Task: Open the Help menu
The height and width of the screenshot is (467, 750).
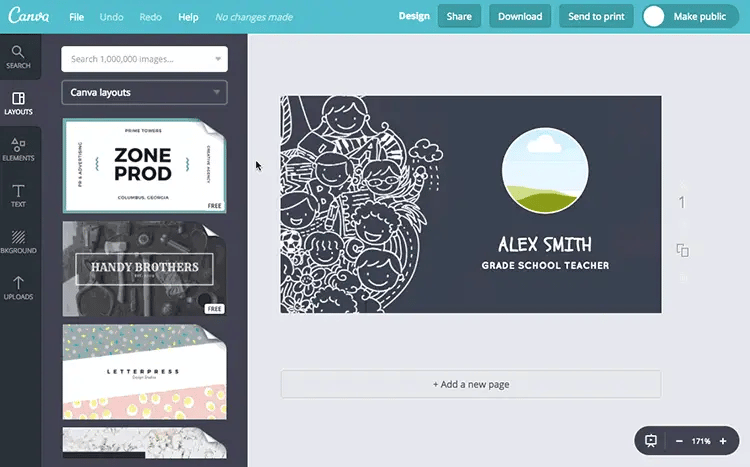Action: [x=188, y=17]
